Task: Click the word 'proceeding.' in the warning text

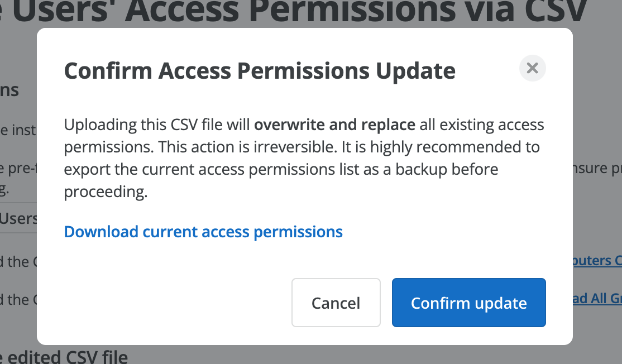Action: [x=106, y=192]
